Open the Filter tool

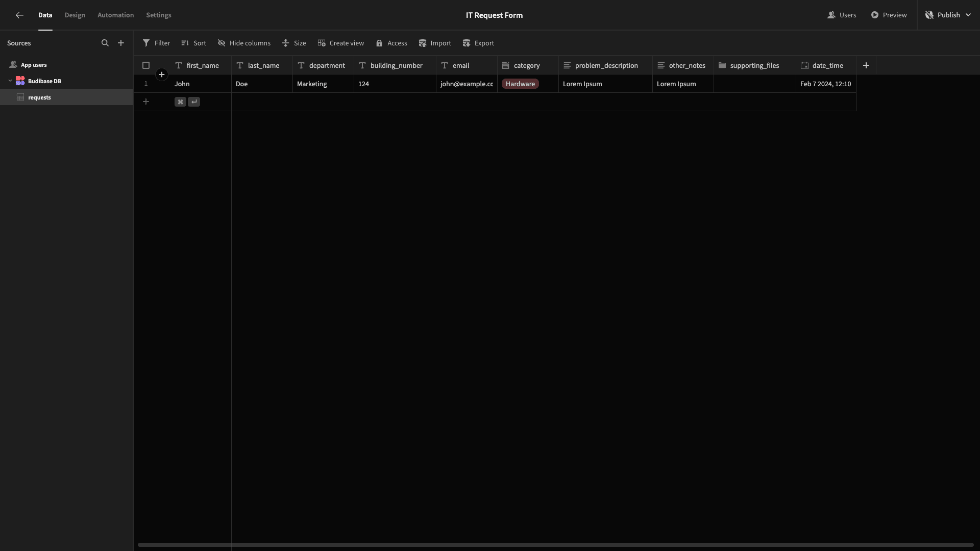click(156, 43)
